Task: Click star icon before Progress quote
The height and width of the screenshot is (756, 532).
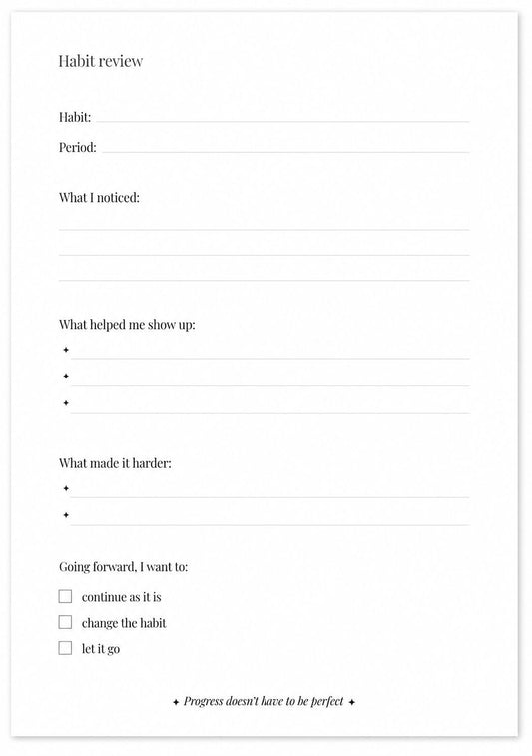Action: 176,702
